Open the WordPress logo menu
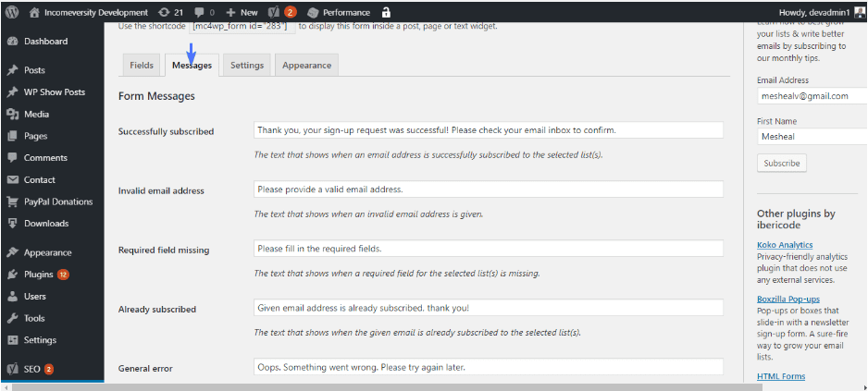 coord(12,12)
